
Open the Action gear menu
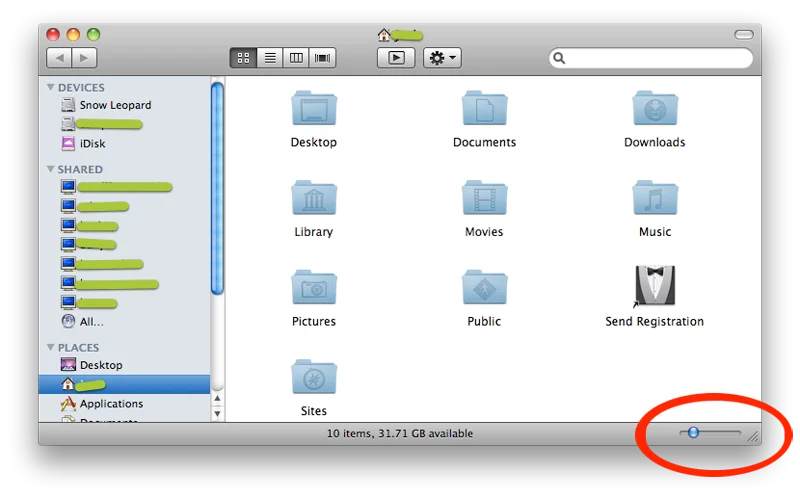(x=442, y=58)
